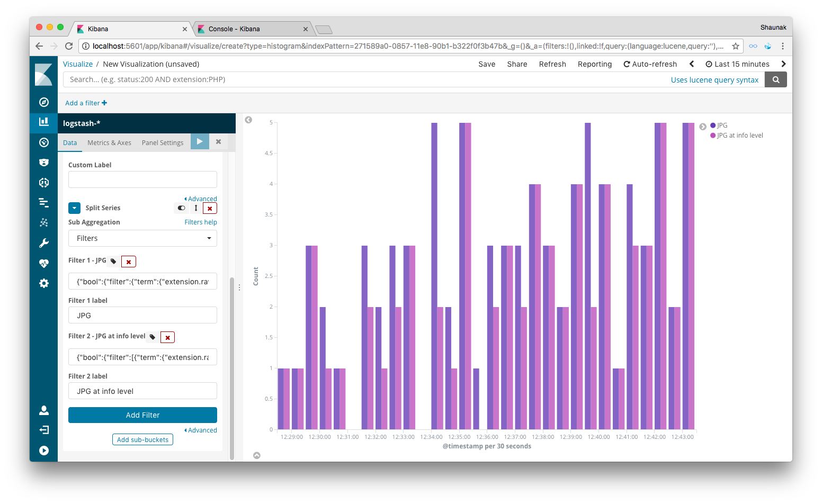Image resolution: width=822 pixels, height=504 pixels.
Task: Toggle the JPG at info level legend entry
Action: [x=737, y=136]
